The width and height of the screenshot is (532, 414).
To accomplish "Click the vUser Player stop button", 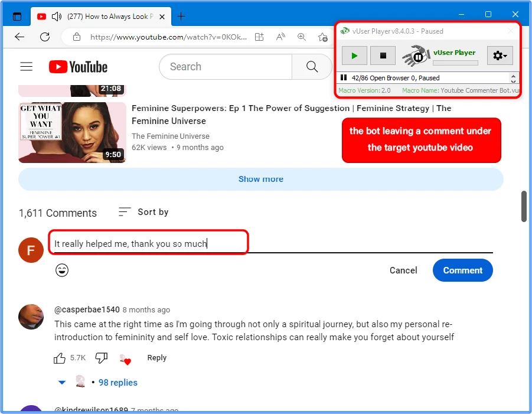I will pos(383,56).
